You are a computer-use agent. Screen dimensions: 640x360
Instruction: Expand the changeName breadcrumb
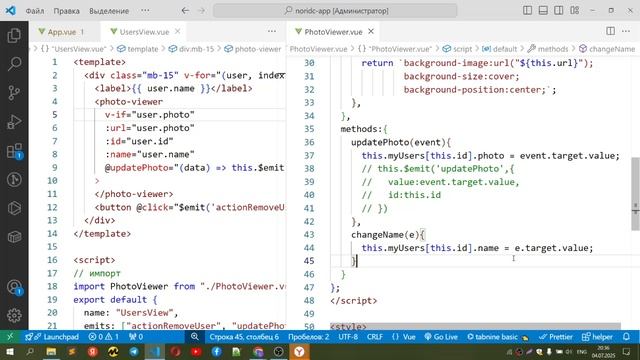click(x=607, y=49)
